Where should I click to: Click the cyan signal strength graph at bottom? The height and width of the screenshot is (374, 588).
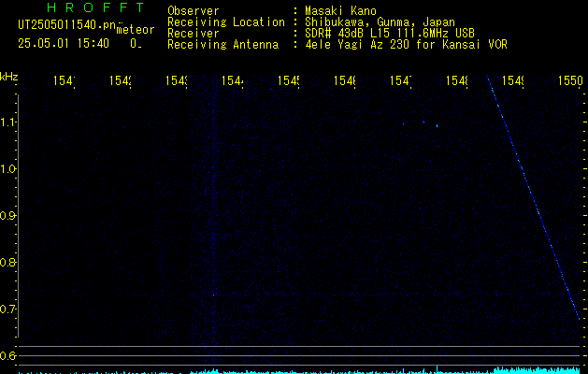tap(299, 370)
